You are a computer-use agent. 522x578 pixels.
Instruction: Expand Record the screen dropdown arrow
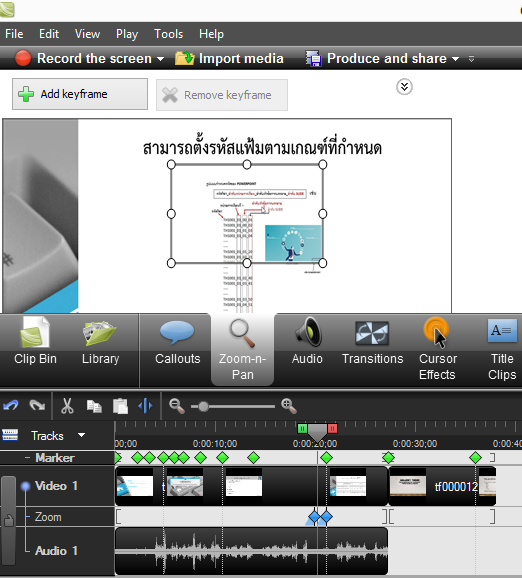(160, 59)
